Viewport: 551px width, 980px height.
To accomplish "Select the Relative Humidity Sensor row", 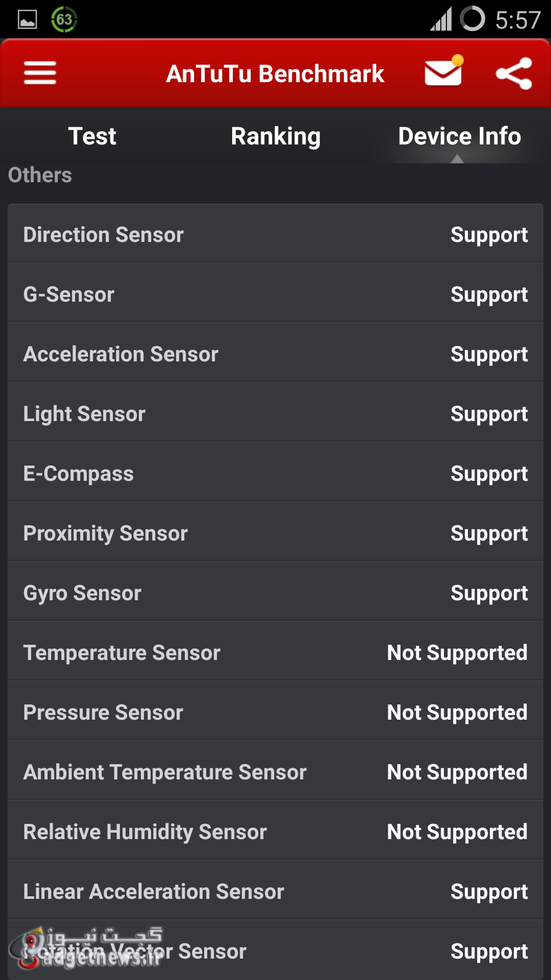I will (275, 831).
